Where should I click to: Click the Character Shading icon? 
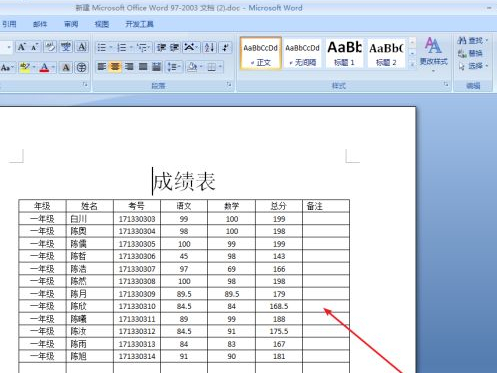(66, 67)
